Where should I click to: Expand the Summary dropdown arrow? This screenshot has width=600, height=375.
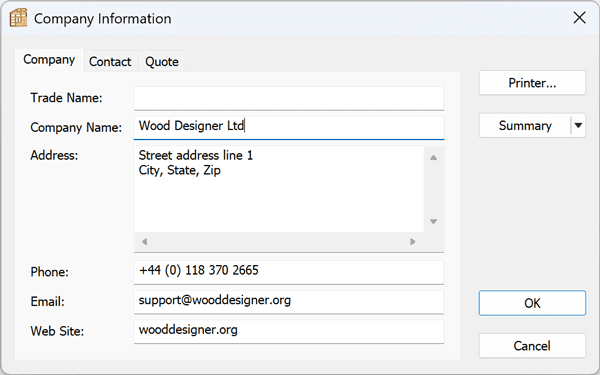tap(578, 126)
